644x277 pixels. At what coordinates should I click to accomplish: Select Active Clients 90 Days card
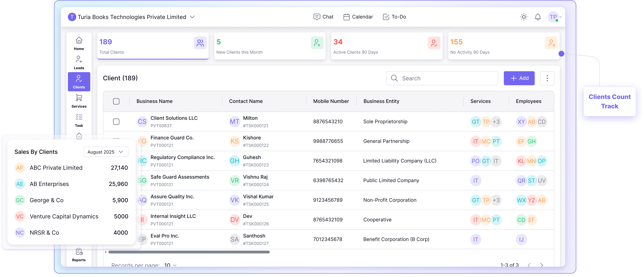[x=387, y=46]
